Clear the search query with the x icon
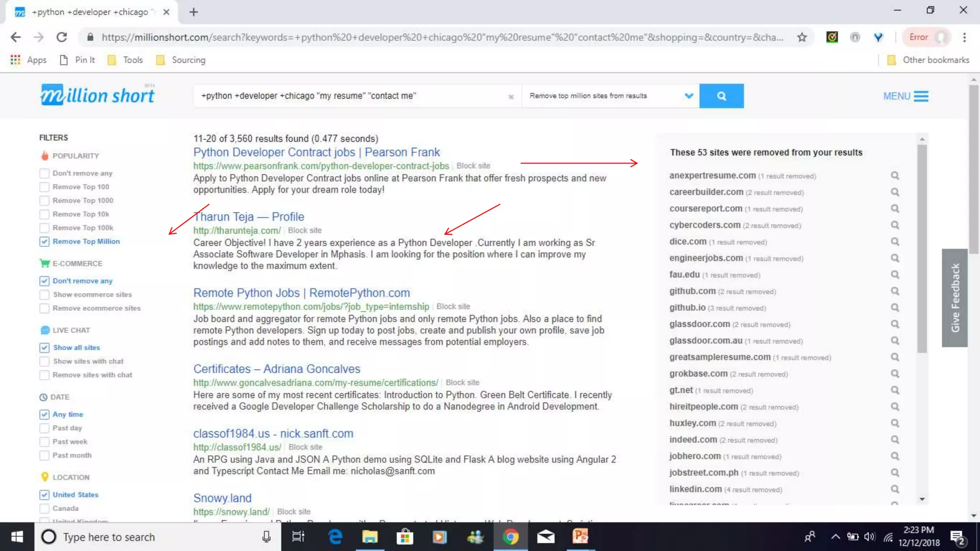The height and width of the screenshot is (551, 980). coord(511,97)
